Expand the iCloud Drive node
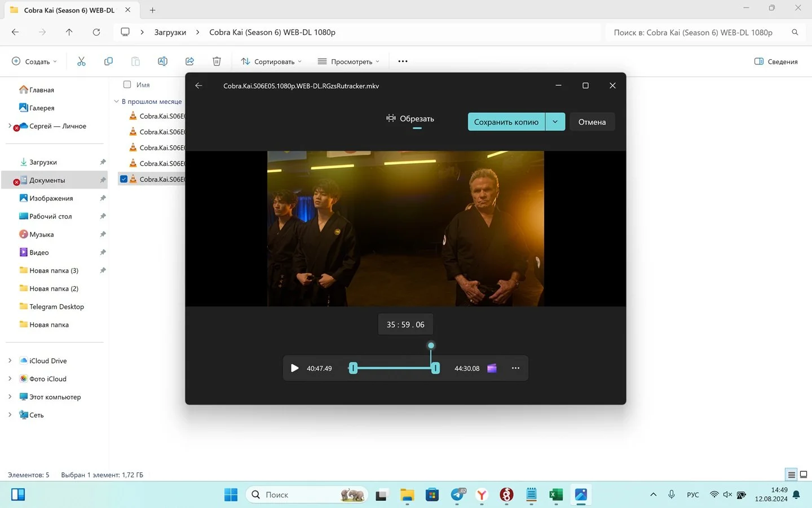Screen dimensions: 812x508 click(x=10, y=361)
